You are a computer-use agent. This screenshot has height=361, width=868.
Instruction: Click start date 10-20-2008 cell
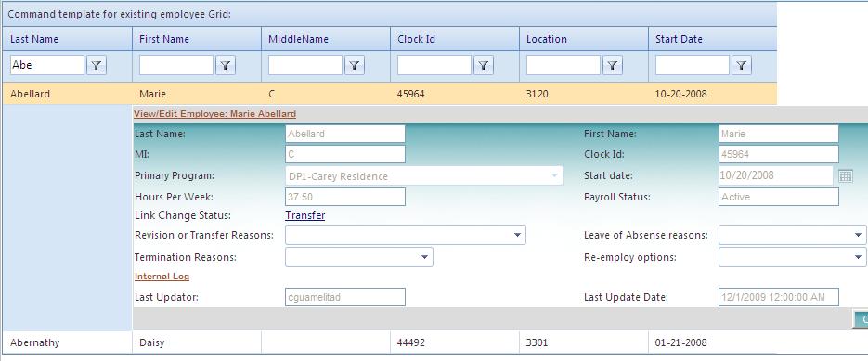tap(712, 94)
